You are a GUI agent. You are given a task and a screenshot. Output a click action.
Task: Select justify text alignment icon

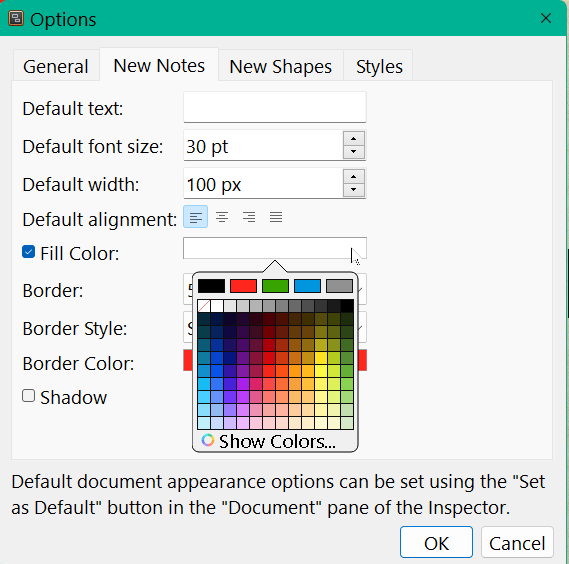276,217
